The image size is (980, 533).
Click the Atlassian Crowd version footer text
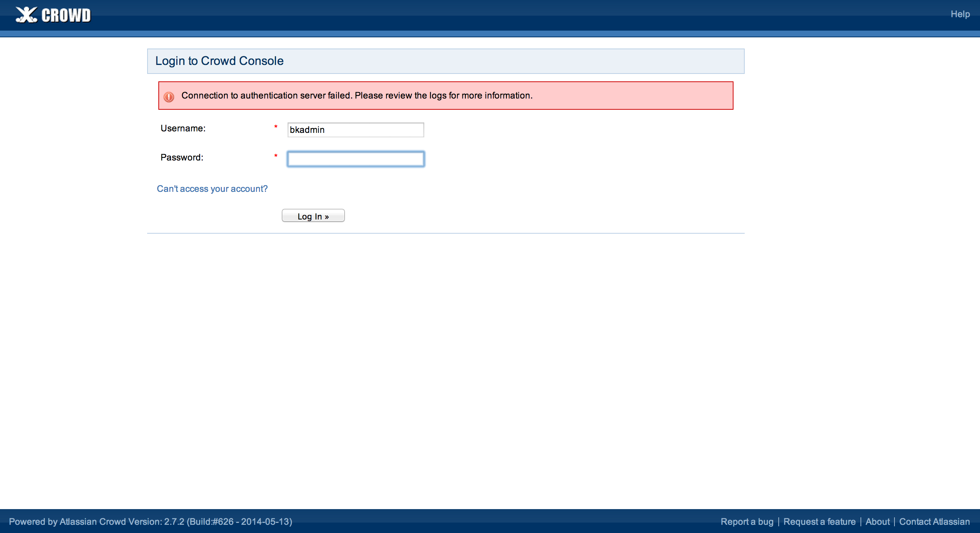coord(150,521)
